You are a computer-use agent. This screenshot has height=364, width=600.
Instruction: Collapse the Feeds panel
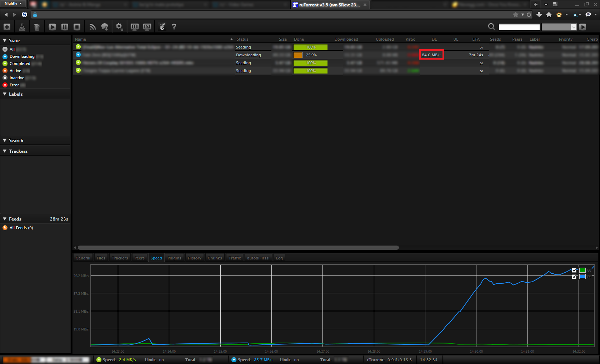click(x=5, y=219)
